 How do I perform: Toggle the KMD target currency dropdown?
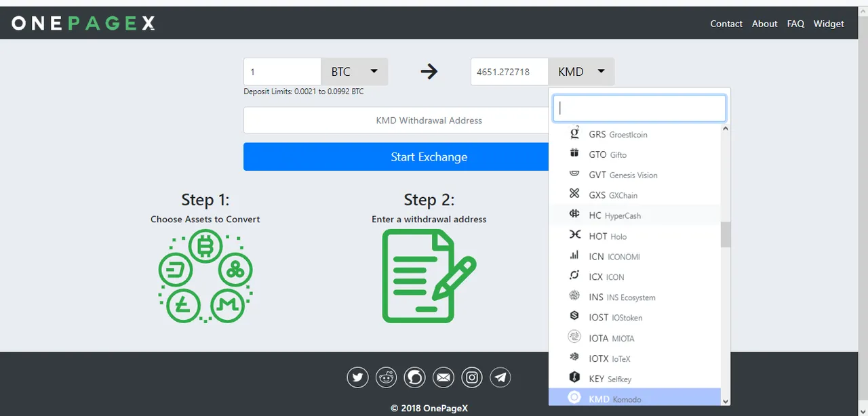click(581, 72)
